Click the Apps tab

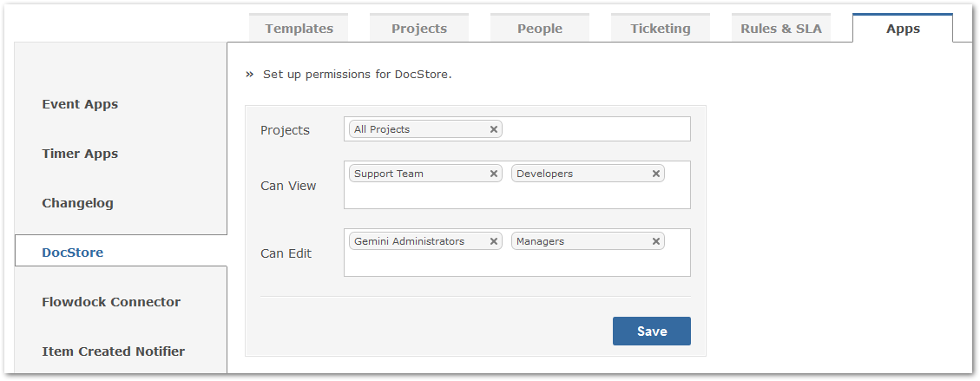click(903, 28)
